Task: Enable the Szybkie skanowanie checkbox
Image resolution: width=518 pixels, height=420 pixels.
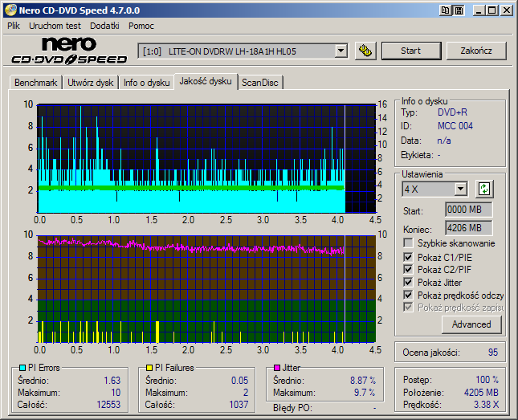Action: (408, 243)
